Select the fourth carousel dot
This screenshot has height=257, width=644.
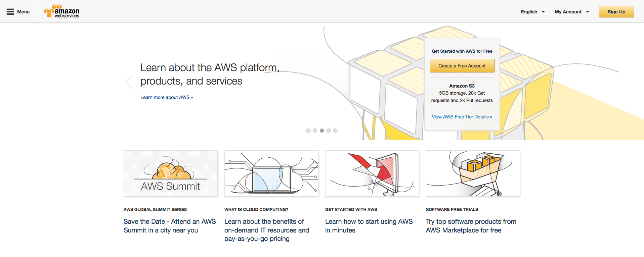329,131
